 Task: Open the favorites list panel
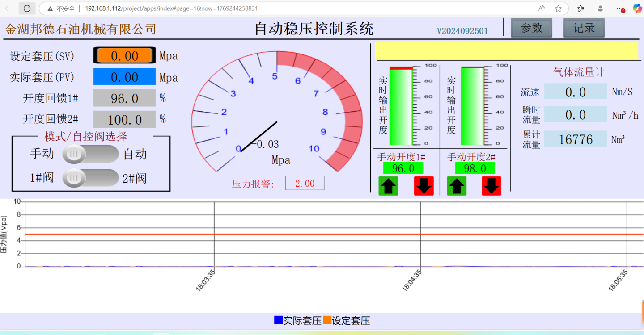pyautogui.click(x=580, y=8)
